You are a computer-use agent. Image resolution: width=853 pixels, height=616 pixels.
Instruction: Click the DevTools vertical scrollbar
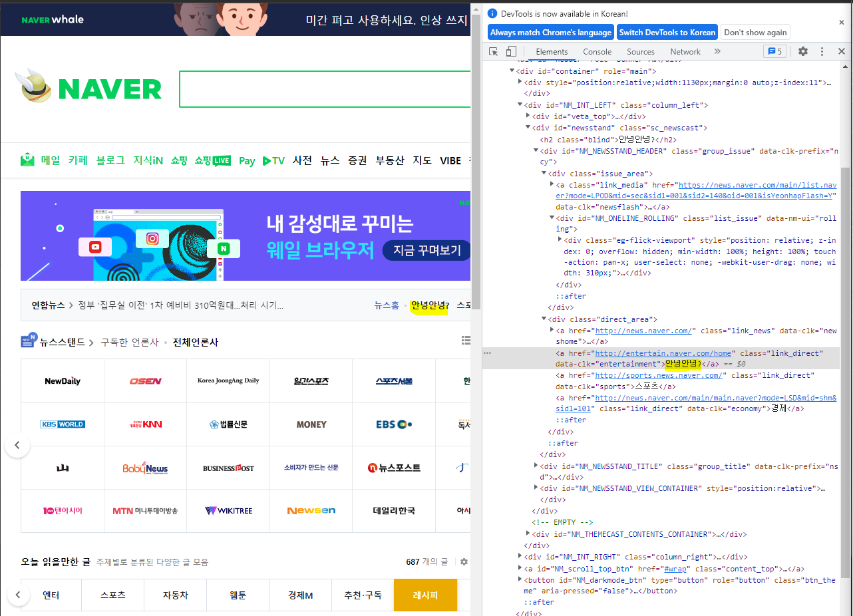846,373
